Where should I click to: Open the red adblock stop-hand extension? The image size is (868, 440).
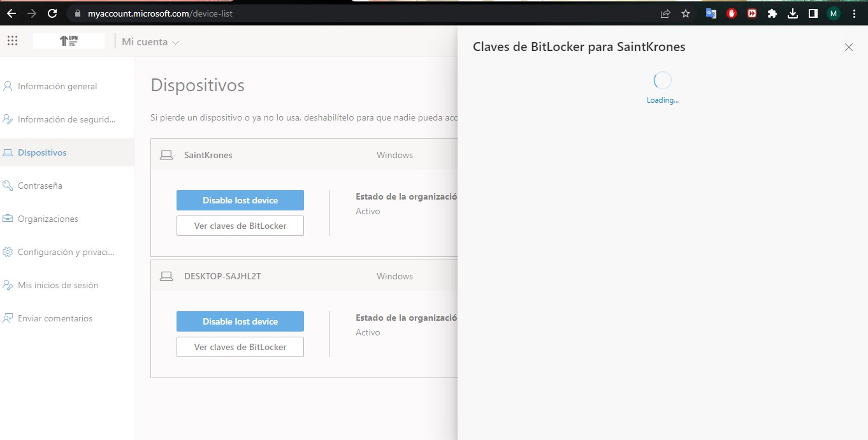point(732,13)
